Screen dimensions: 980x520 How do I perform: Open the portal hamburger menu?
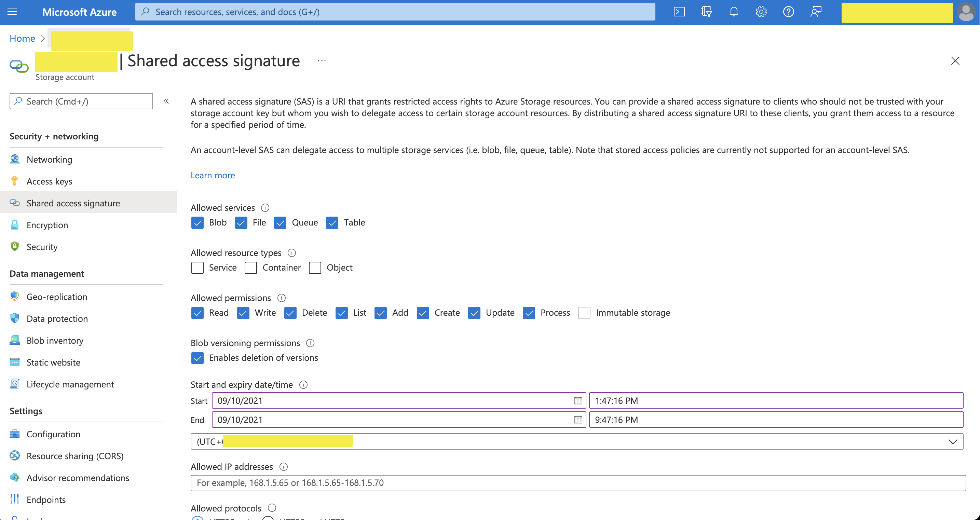coord(13,12)
